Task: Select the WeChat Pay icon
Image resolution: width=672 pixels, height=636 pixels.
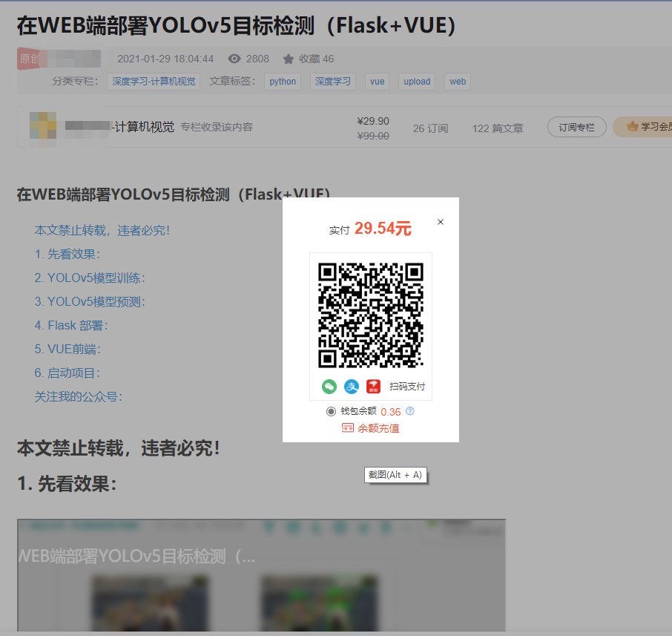Action: pos(329,386)
